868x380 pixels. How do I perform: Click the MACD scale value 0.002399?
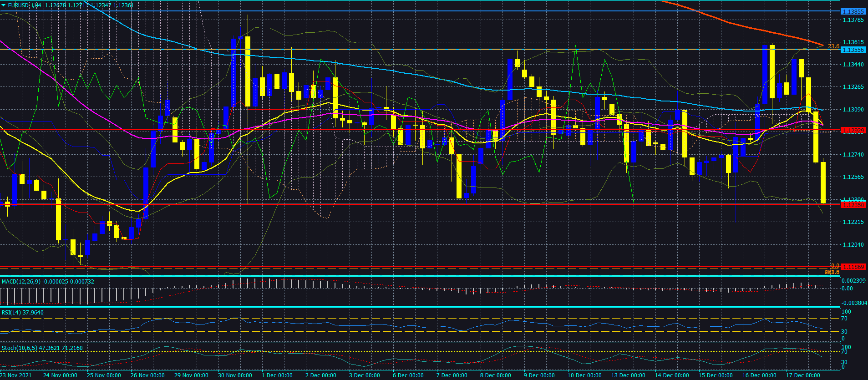[x=853, y=281]
